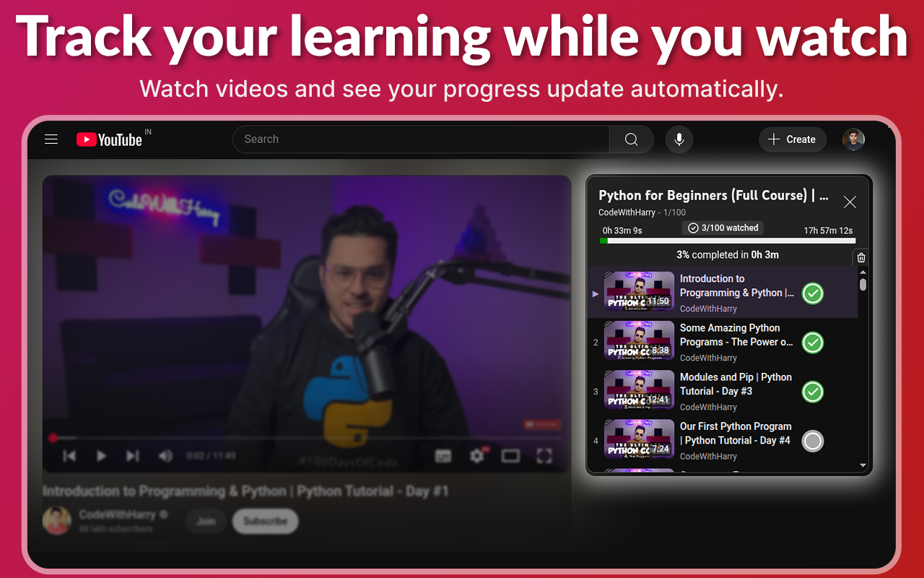This screenshot has width=924, height=578.
Task: Delete playlist progress with the trash icon
Action: [860, 256]
